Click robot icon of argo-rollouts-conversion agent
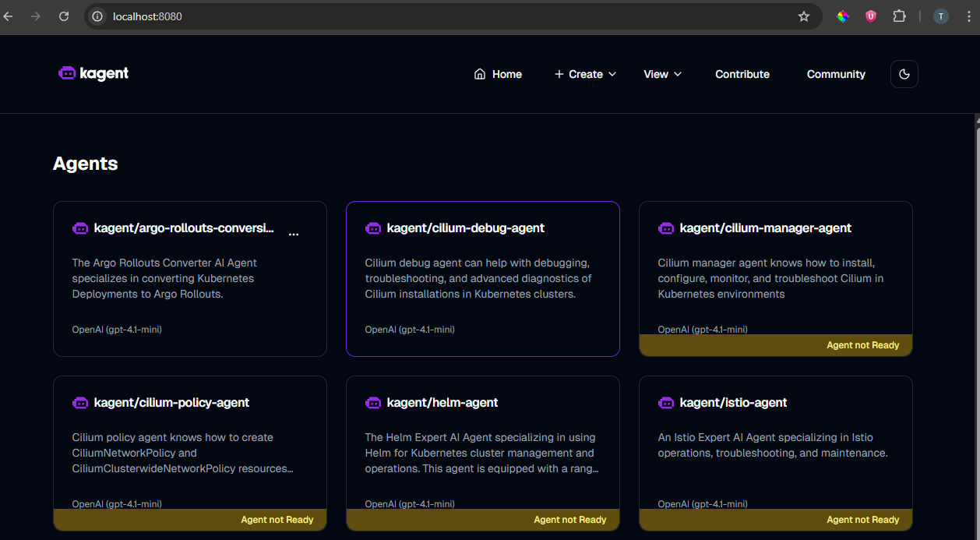Screen dimensions: 980x540 point(80,228)
